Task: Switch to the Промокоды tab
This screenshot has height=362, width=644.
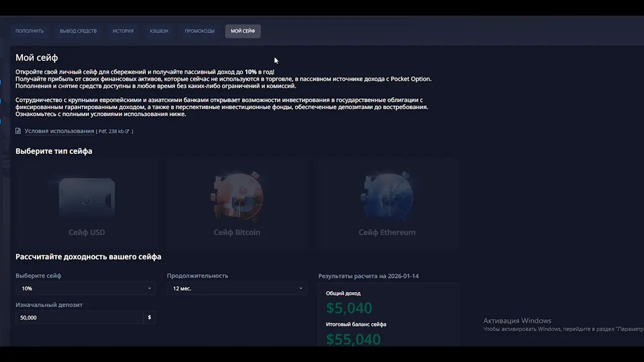Action: (199, 31)
